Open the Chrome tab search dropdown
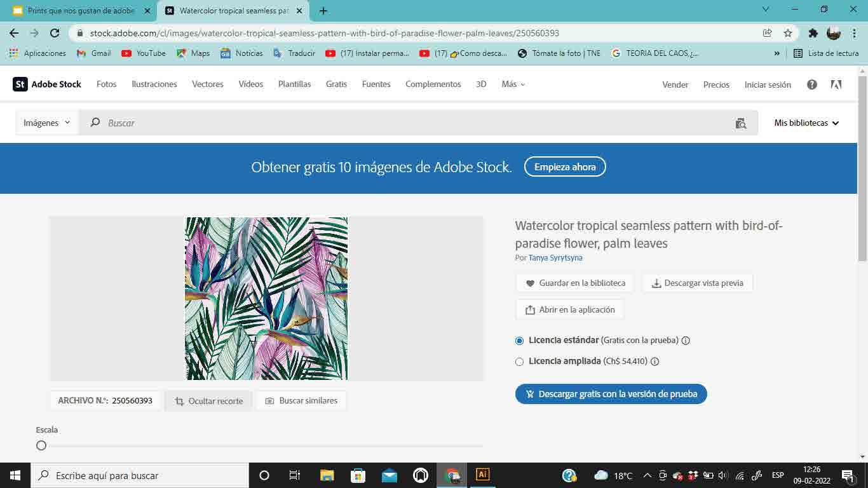The image size is (868, 488). click(x=766, y=10)
